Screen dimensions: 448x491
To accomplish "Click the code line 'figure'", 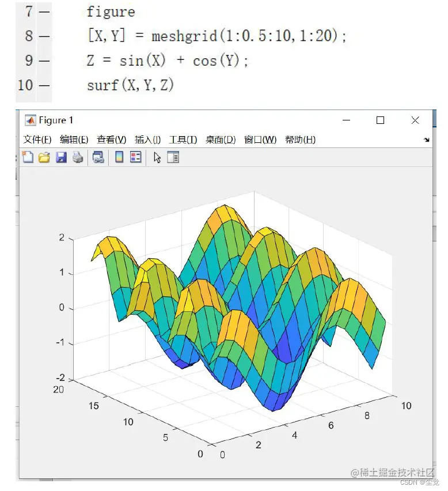I will click(x=111, y=12).
